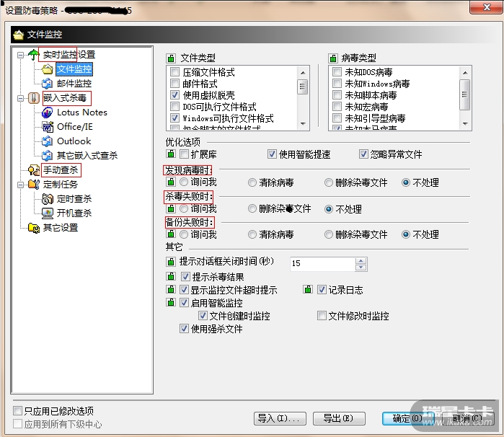Toggle the 使用智能提速 checkbox
Image resolution: width=504 pixels, height=437 pixels.
pyautogui.click(x=272, y=154)
